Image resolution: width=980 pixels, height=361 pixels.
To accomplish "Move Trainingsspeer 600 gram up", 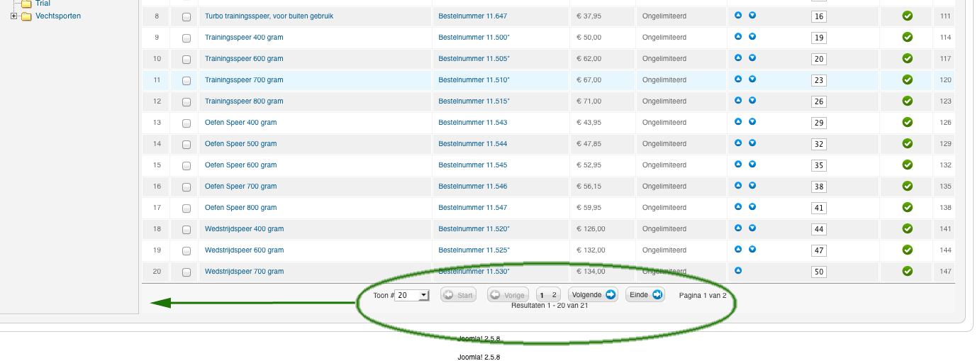I will pos(737,57).
